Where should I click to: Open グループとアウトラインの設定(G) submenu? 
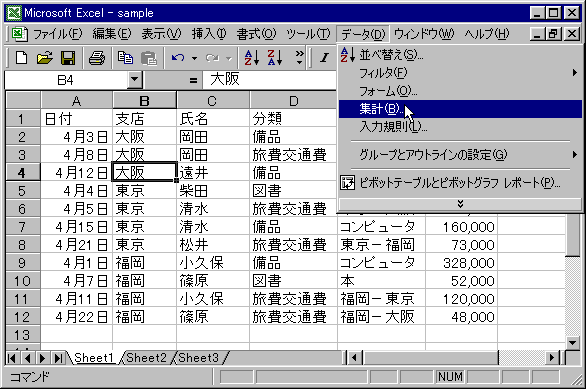tap(460, 154)
